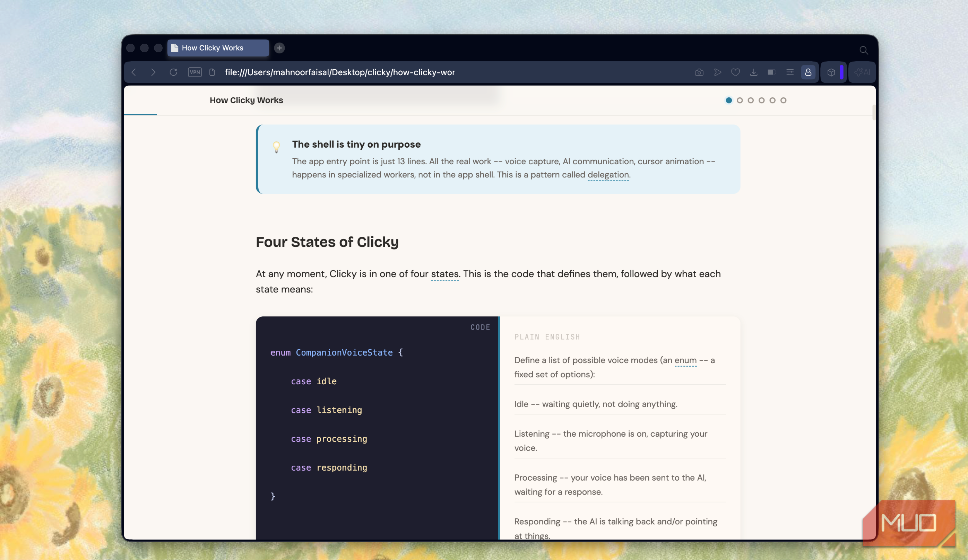The width and height of the screenshot is (968, 560).
Task: Jump to the second section dot
Action: coord(740,100)
